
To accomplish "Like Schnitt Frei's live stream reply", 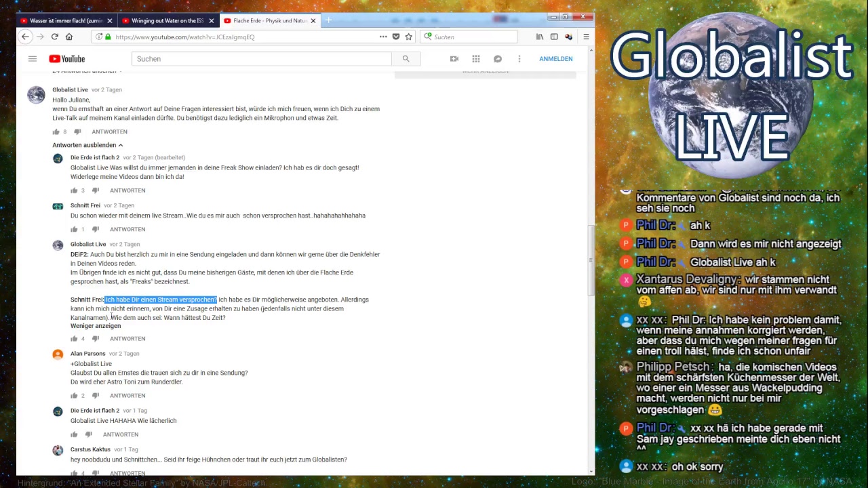I will click(74, 229).
